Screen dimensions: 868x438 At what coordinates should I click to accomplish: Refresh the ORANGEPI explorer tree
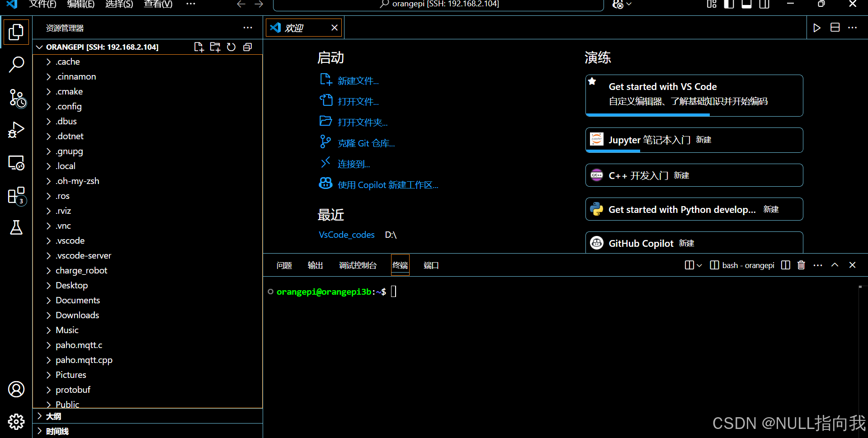point(231,47)
